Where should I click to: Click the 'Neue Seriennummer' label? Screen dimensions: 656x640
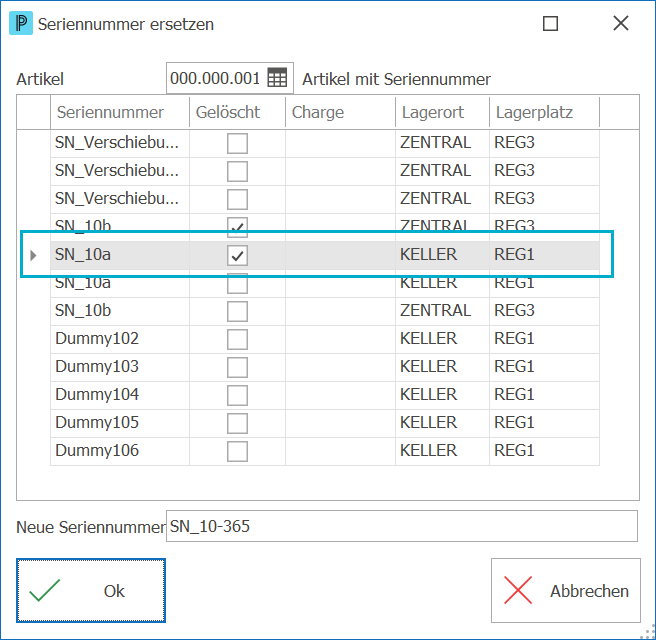point(91,527)
